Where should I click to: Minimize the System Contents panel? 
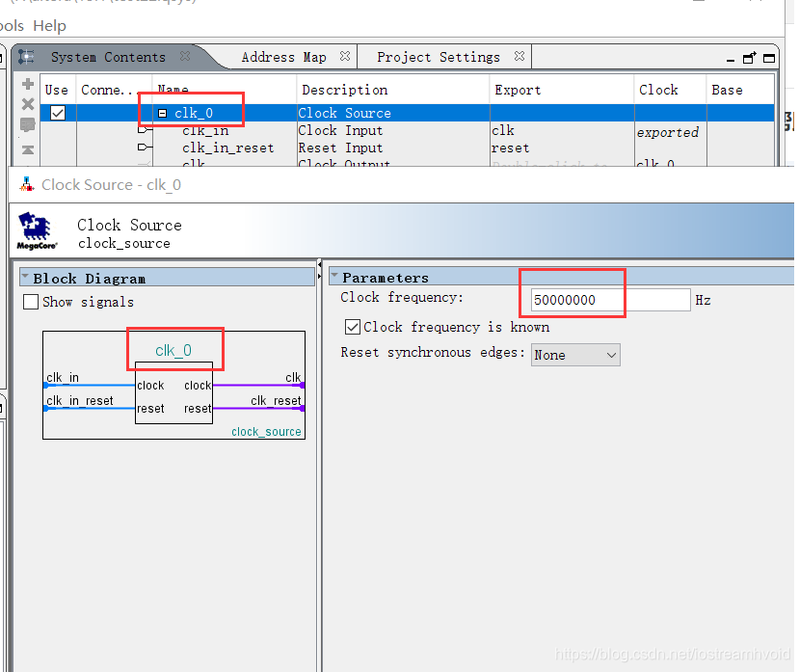[731, 59]
